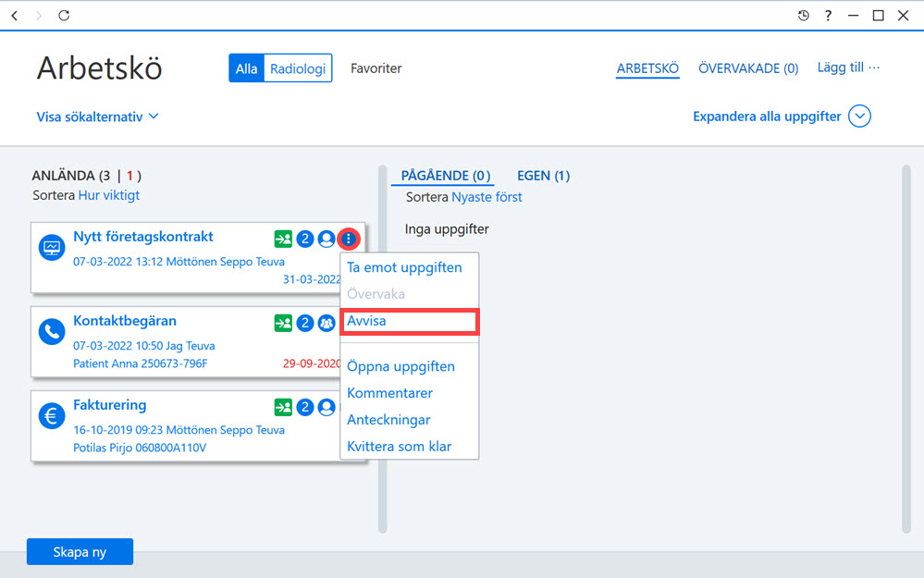
Task: Choose Ta emot uppgiften from menu
Action: click(x=404, y=267)
